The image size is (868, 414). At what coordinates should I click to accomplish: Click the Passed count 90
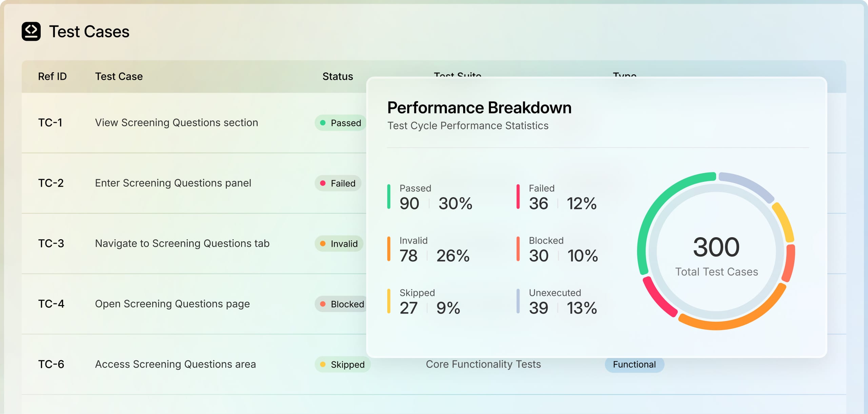pyautogui.click(x=410, y=204)
